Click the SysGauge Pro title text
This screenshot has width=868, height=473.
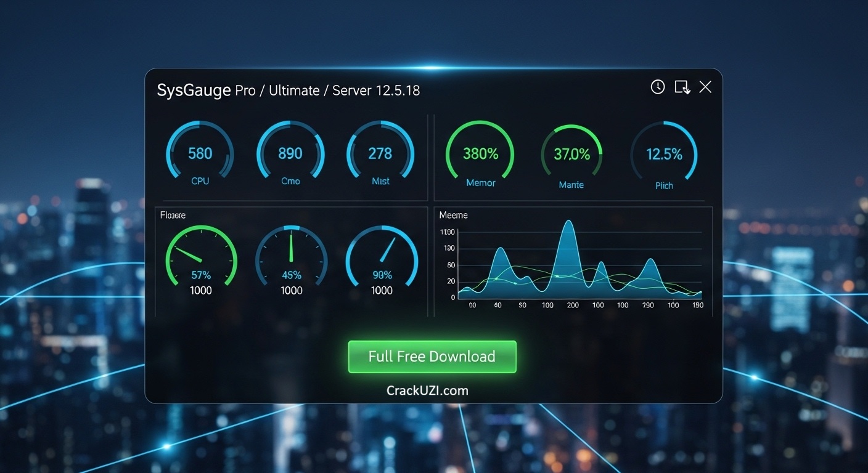pos(288,91)
